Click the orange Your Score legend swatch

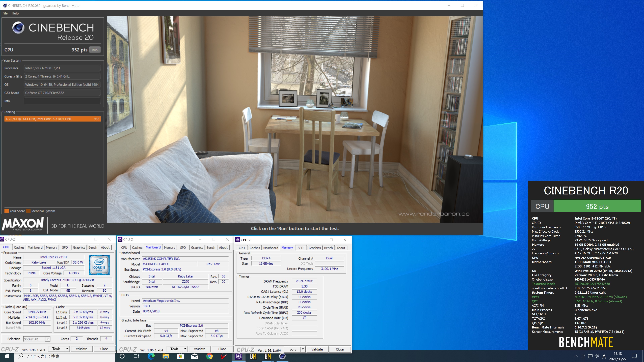(x=7, y=211)
